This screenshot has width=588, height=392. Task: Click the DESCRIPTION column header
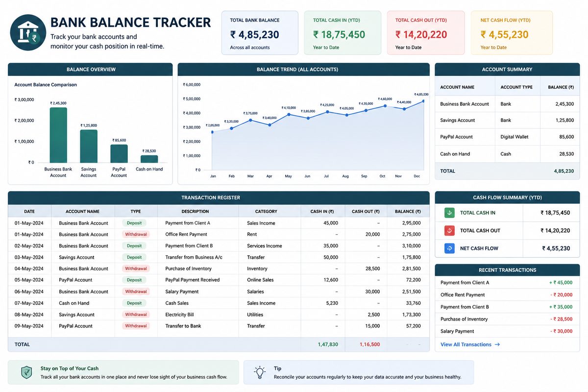pyautogui.click(x=195, y=212)
